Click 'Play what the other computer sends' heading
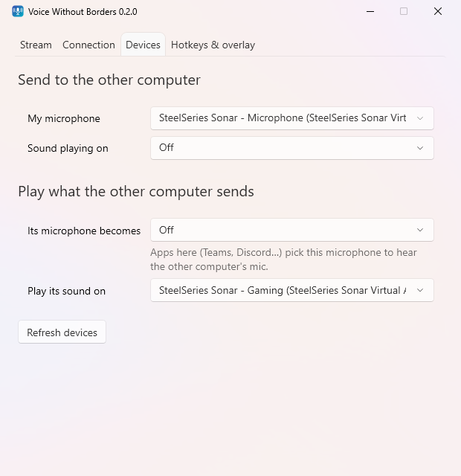461x476 pixels. [136, 192]
